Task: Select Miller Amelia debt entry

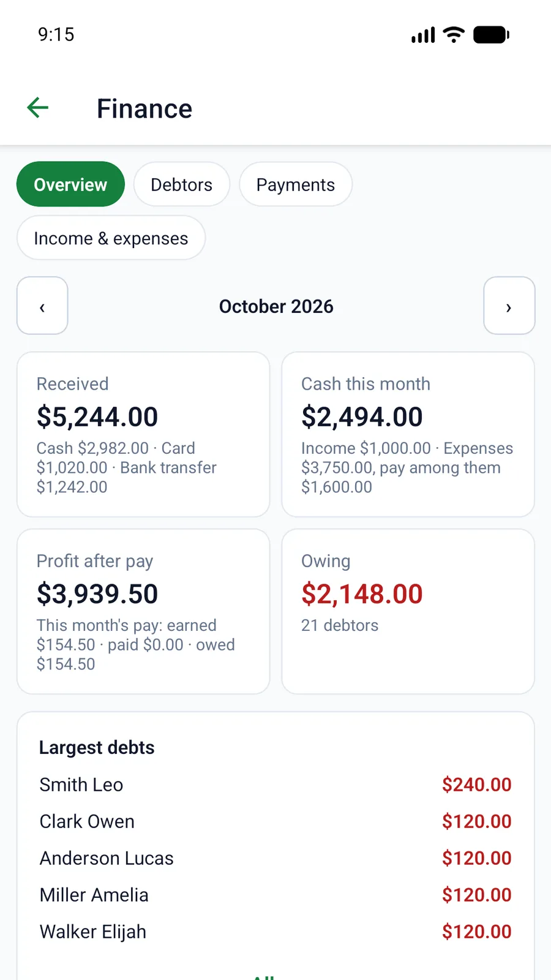Action: 275,895
